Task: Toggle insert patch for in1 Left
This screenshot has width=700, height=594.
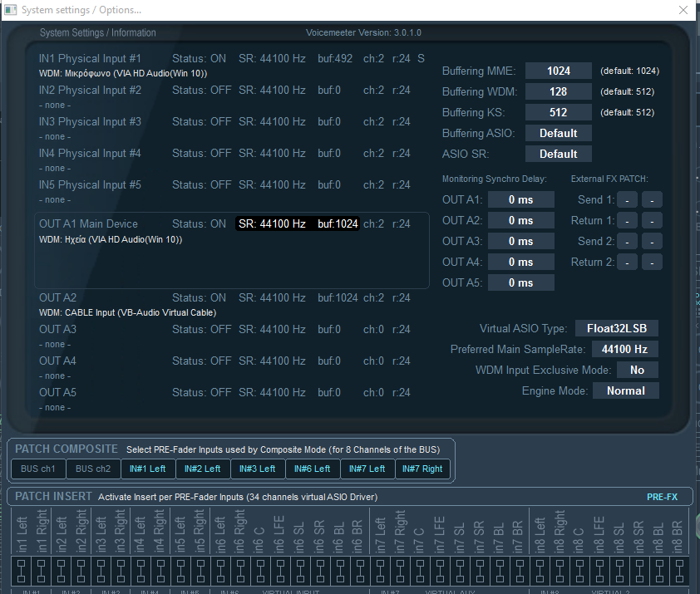Action: coord(21,570)
